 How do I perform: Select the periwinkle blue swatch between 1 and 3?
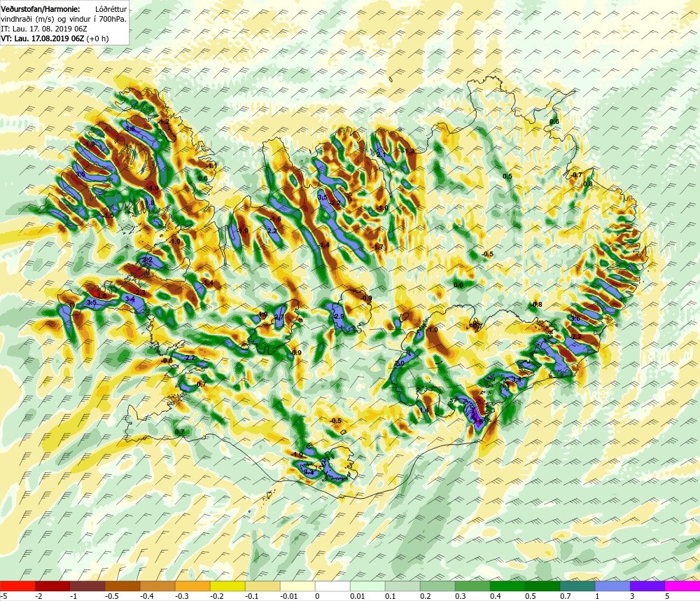612,586
